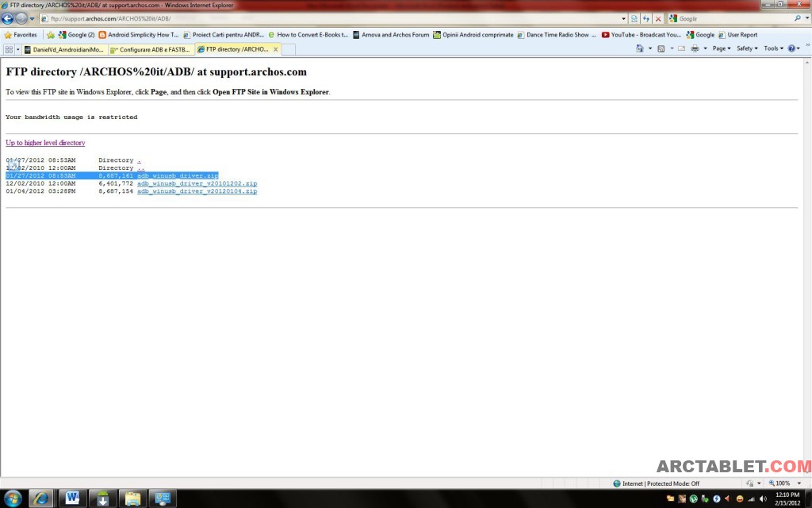Click the Add to Favorites Bar icon
The image size is (812, 508).
click(x=50, y=35)
